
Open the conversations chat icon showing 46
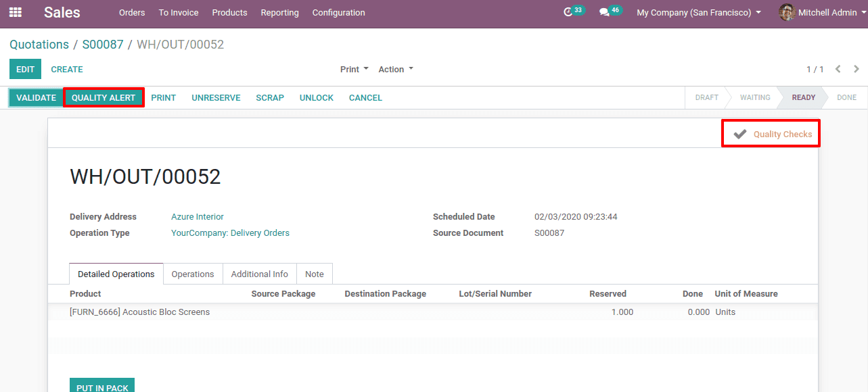pyautogui.click(x=604, y=12)
